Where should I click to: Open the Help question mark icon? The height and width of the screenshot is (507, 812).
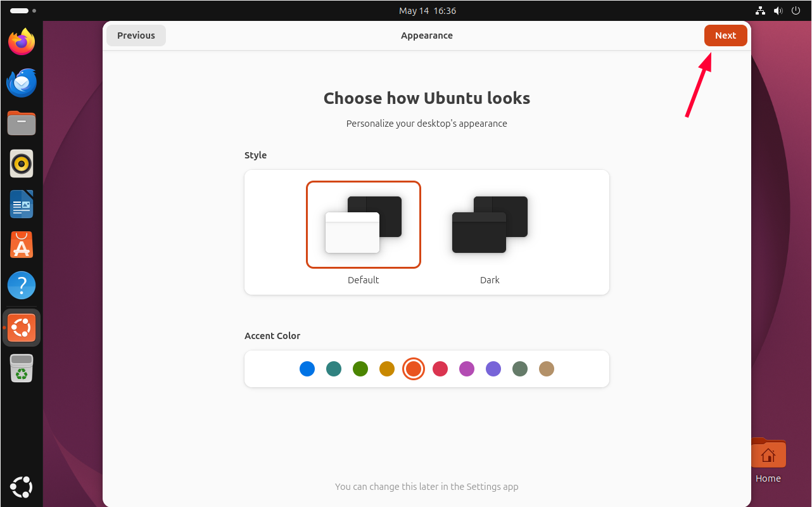click(22, 286)
